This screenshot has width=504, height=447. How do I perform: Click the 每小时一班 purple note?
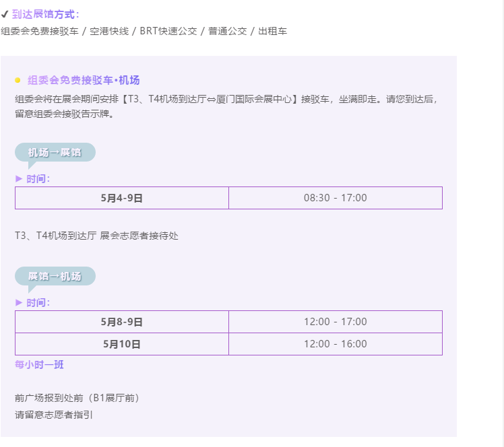click(39, 364)
